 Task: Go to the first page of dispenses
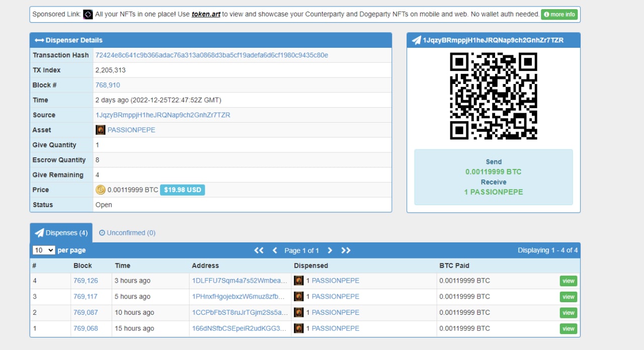pyautogui.click(x=259, y=250)
